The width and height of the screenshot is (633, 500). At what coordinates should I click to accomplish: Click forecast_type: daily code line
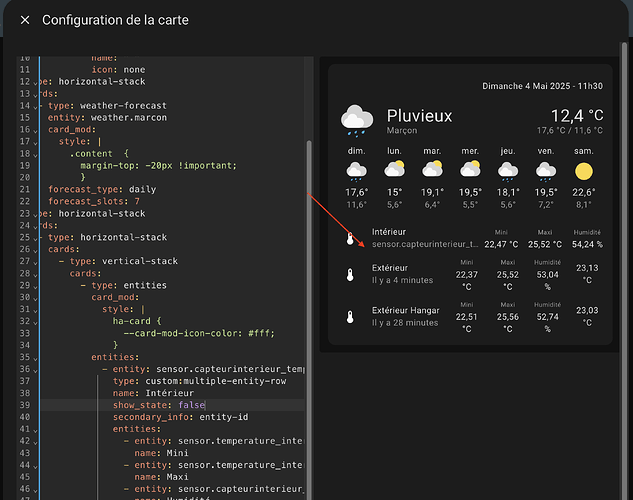click(x=102, y=189)
